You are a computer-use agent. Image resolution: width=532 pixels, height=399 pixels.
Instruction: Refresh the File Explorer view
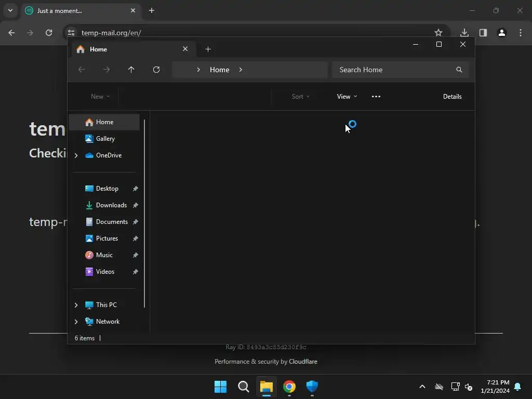(156, 70)
